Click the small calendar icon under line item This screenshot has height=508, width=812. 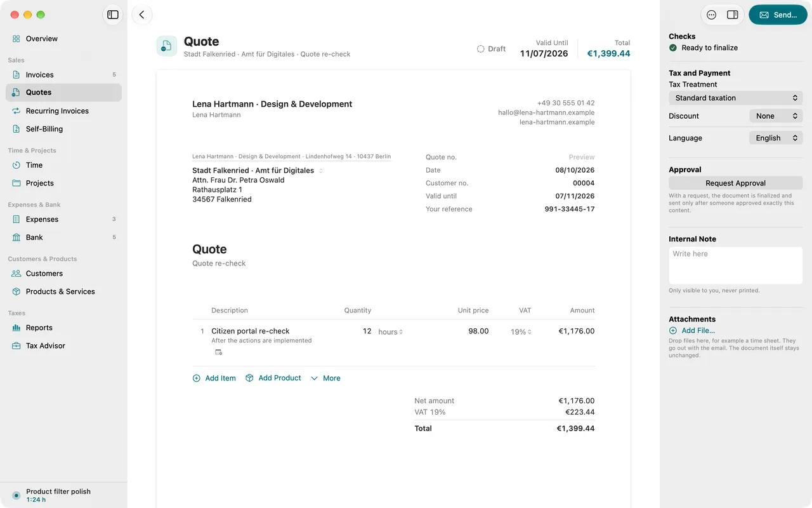[x=218, y=352]
